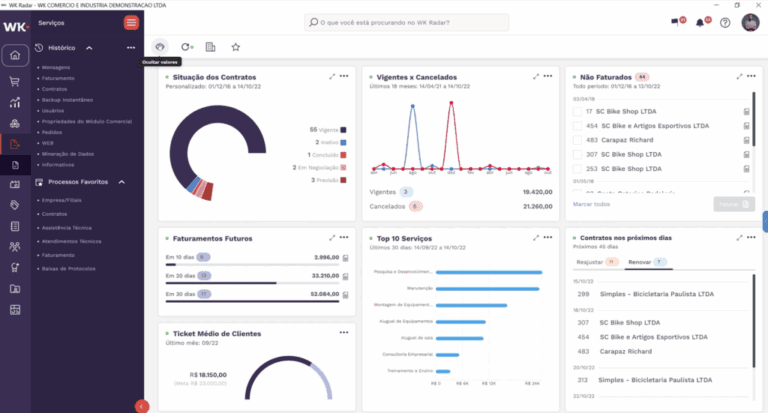Open the help question mark icon
This screenshot has width=768, height=413.
click(x=725, y=22)
